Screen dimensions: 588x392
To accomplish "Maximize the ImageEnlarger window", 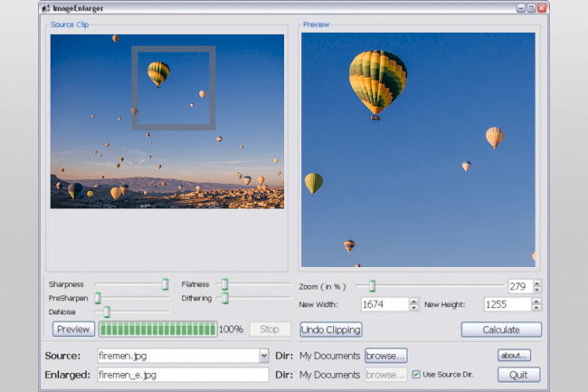I will tap(531, 8).
